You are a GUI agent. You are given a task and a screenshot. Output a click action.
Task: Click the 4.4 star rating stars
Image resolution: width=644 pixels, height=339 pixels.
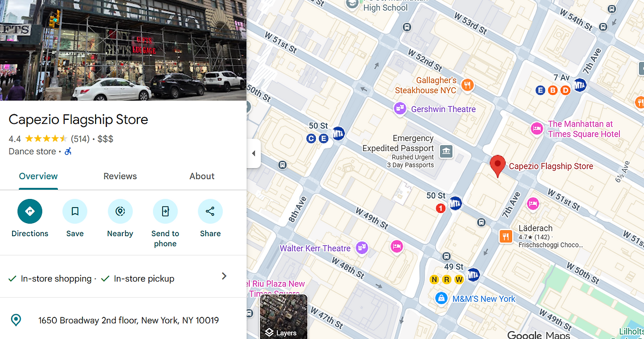click(x=46, y=139)
